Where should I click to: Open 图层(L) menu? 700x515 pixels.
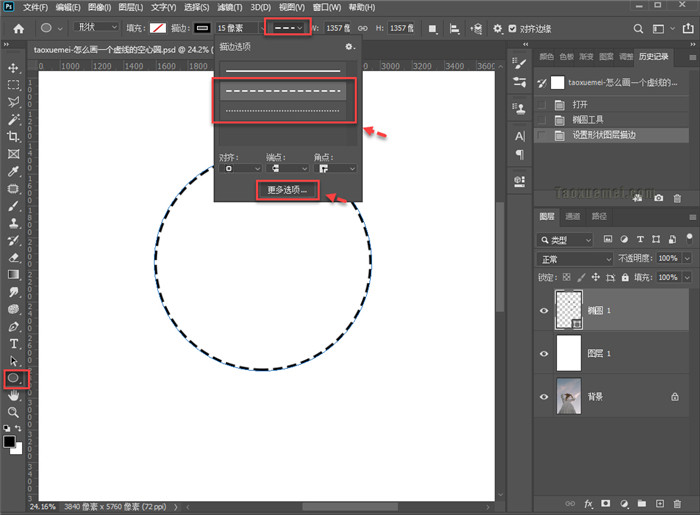point(130,7)
